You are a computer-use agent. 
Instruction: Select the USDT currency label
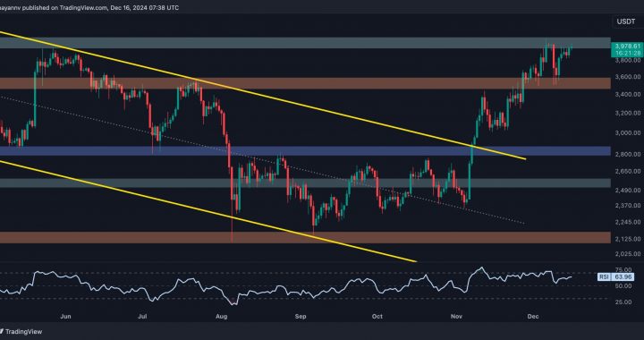pyautogui.click(x=627, y=21)
